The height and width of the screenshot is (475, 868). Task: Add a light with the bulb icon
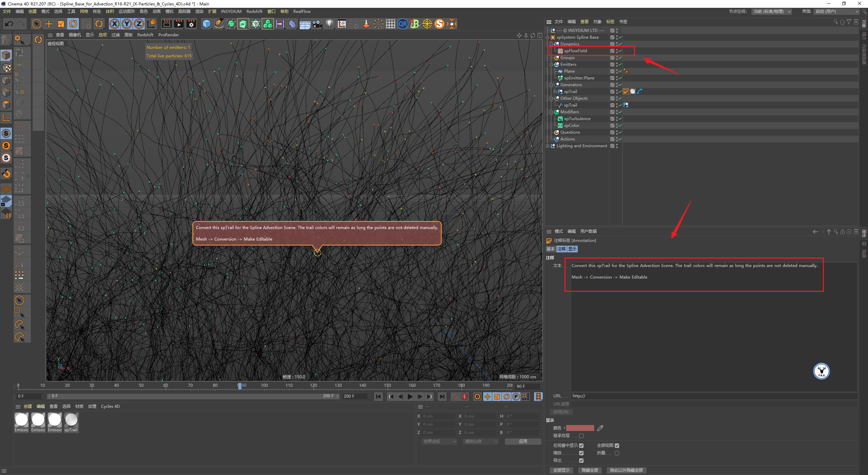(x=329, y=24)
